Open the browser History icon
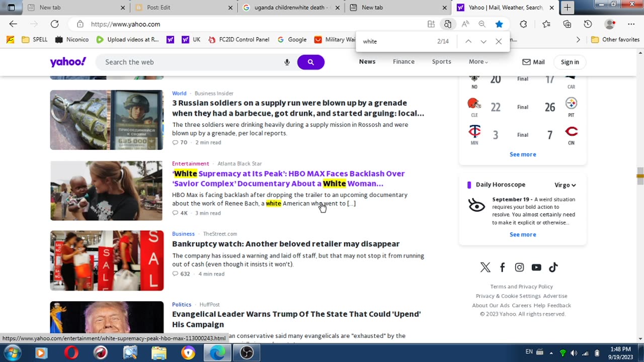This screenshot has width=644, height=362. point(588,24)
